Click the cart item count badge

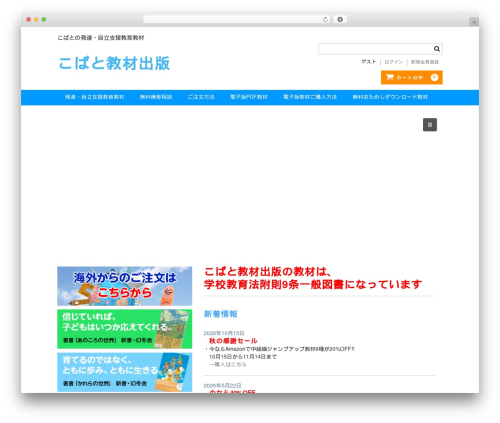click(x=434, y=77)
